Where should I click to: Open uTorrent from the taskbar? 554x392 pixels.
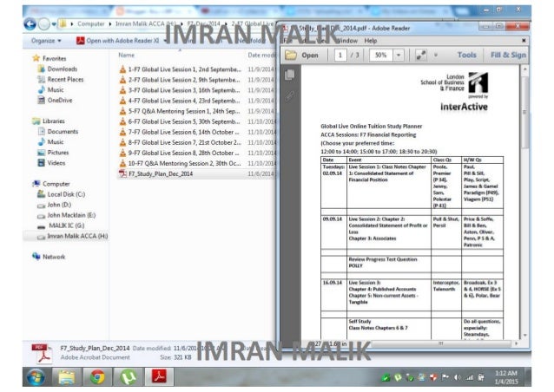pos(129,377)
